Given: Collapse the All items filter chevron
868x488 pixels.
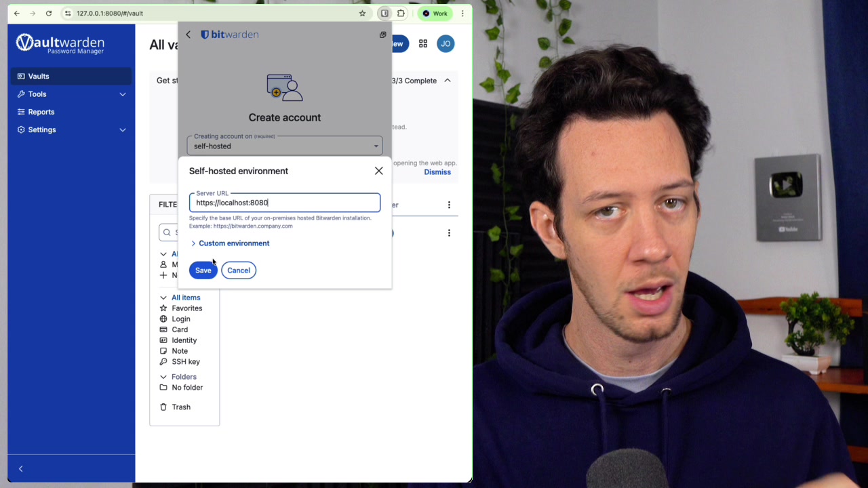Looking at the screenshot, I should 163,298.
